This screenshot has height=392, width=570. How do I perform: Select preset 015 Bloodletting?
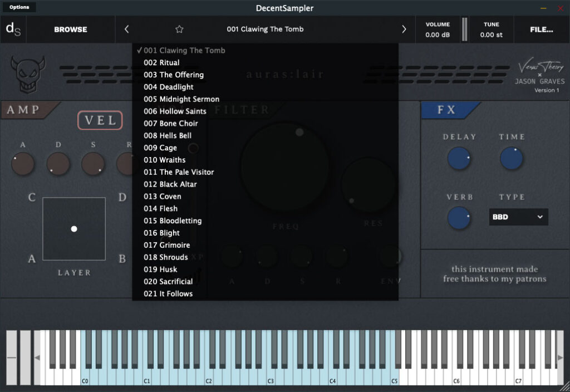click(266, 220)
